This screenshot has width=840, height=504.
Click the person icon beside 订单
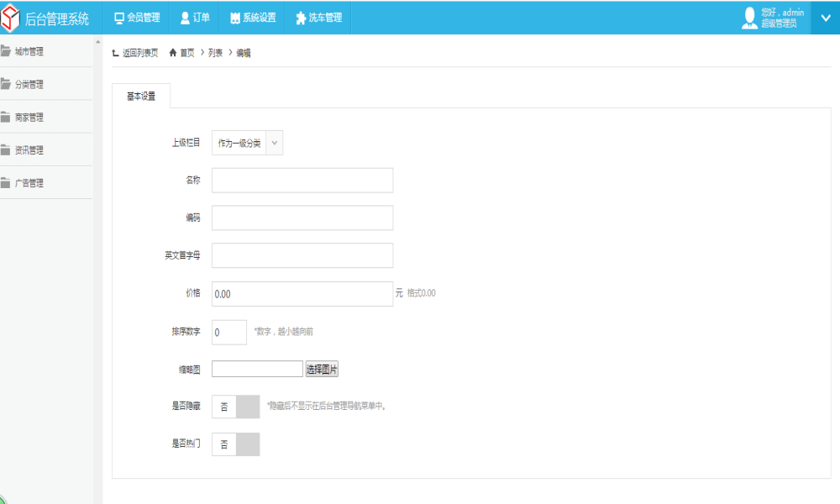186,18
